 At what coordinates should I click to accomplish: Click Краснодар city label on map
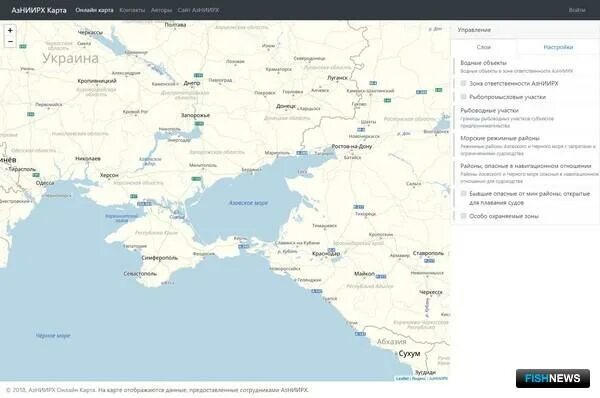coord(326,254)
